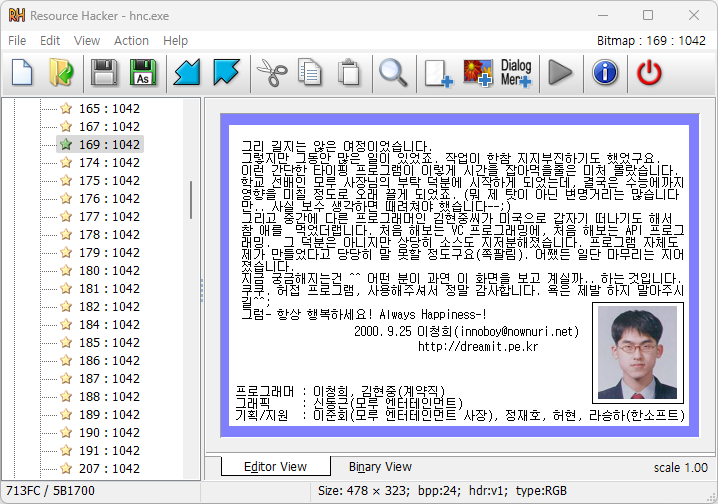Click the Dialog Merge toolbar button

point(517,73)
